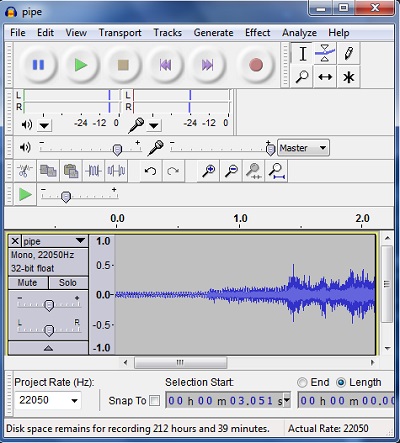Click the input meter microphone icon
Image resolution: width=400 pixels, height=443 pixels.
[136, 125]
